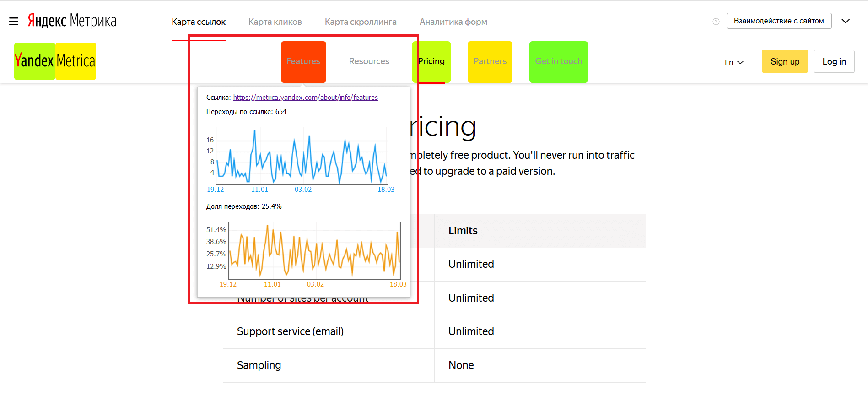
Task: Click the Log in button
Action: 834,62
